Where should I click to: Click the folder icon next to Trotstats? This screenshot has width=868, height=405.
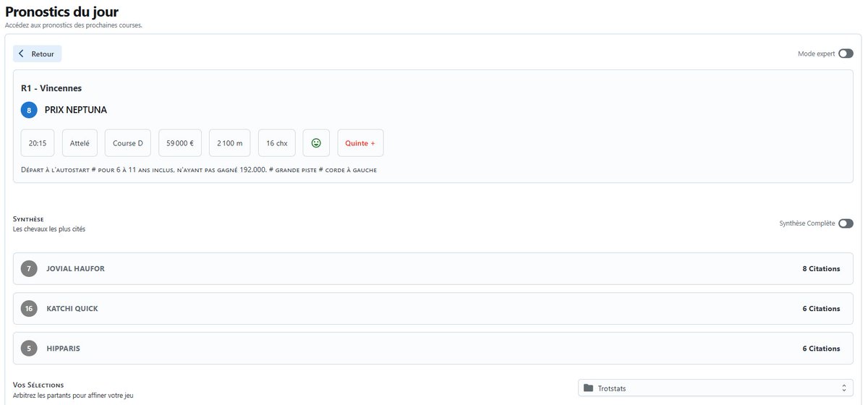coord(588,388)
